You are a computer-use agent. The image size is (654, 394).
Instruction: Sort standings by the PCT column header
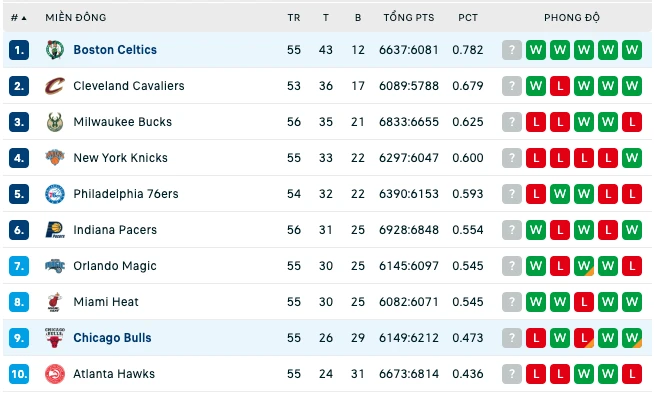coord(468,18)
